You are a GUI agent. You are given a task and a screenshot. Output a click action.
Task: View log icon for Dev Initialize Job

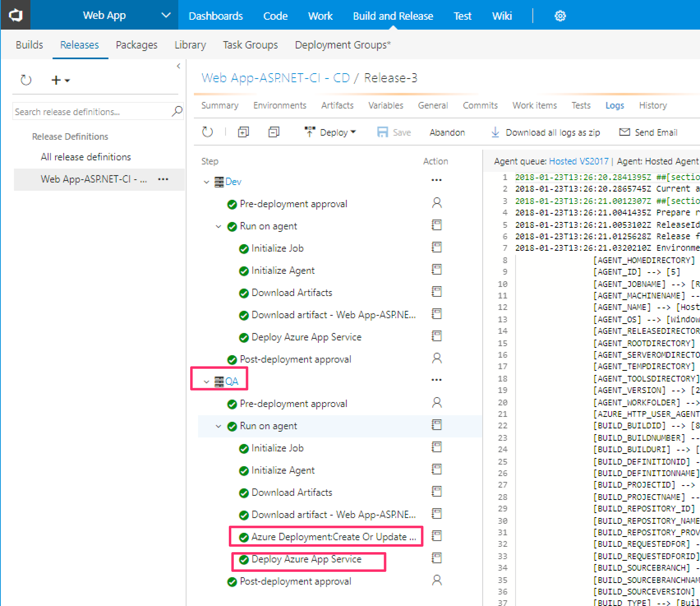pyautogui.click(x=437, y=247)
